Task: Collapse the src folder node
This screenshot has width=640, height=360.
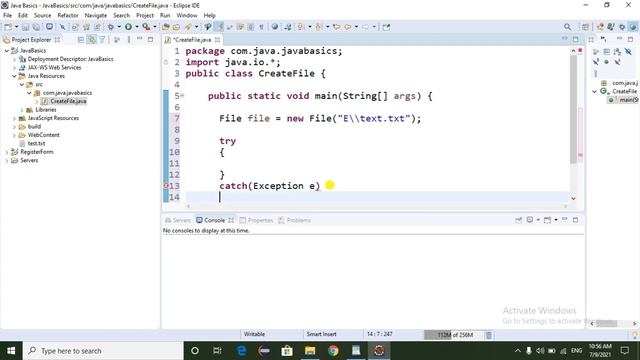Action: tap(22, 84)
